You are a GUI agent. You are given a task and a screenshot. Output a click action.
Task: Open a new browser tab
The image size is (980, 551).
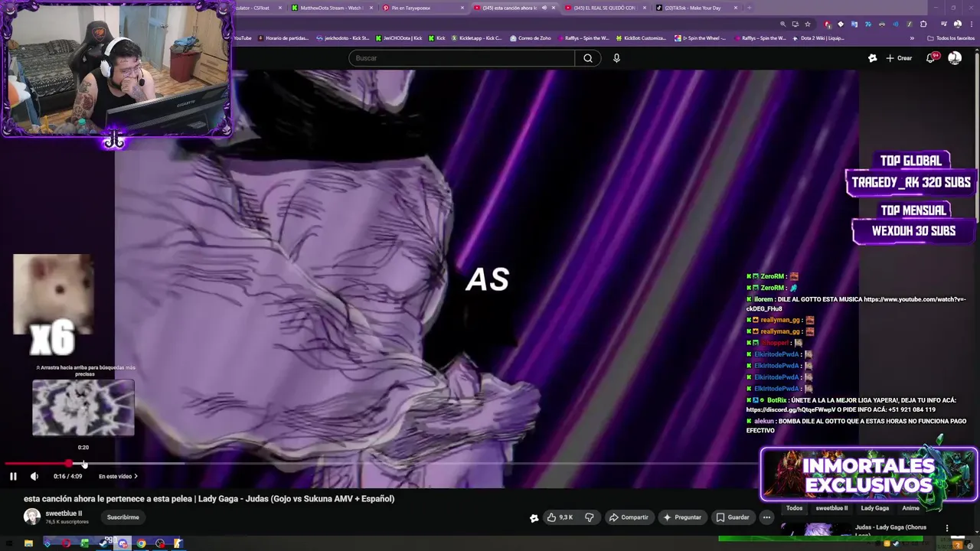(x=749, y=8)
